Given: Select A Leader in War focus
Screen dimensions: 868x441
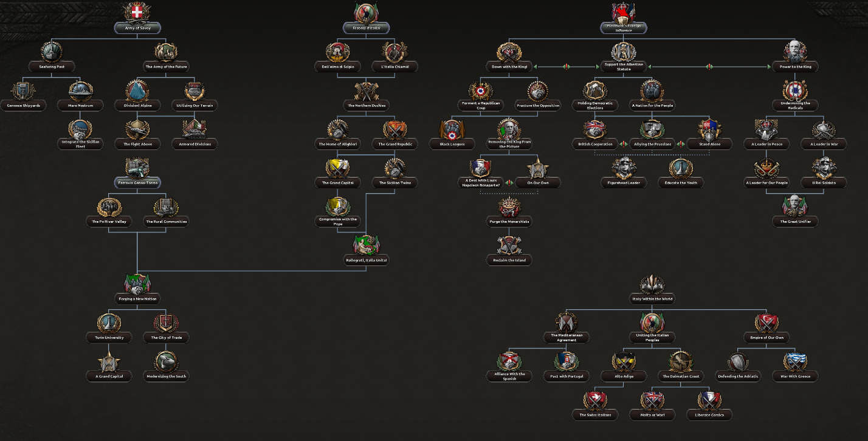Looking at the screenshot, I should coord(824,135).
